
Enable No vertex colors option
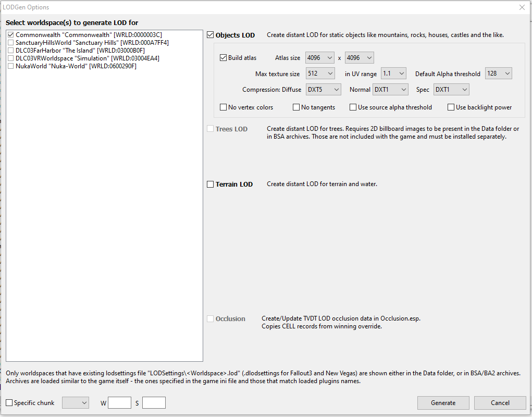223,107
